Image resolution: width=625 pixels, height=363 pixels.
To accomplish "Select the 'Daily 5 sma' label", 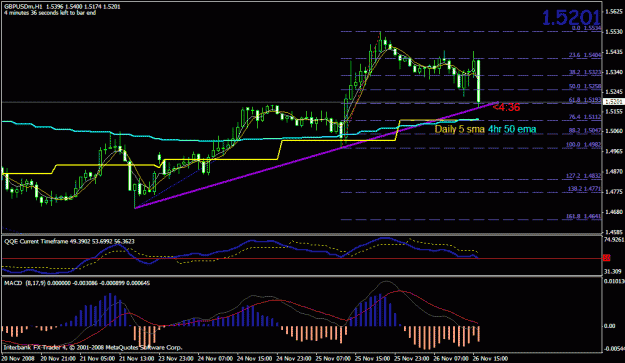I will 459,129.
